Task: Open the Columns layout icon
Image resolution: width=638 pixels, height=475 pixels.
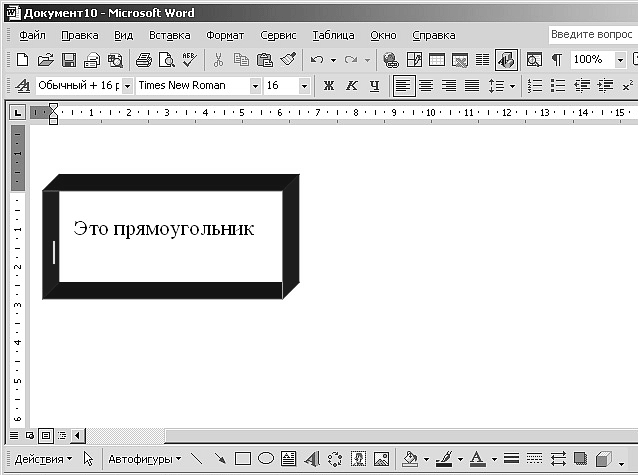Action: pyautogui.click(x=483, y=60)
